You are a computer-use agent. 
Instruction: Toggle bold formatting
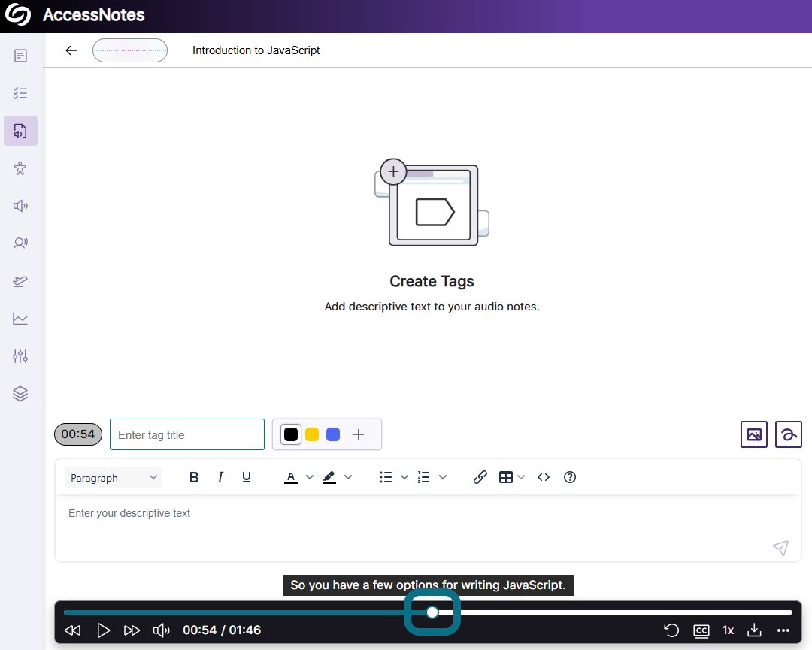pos(194,477)
